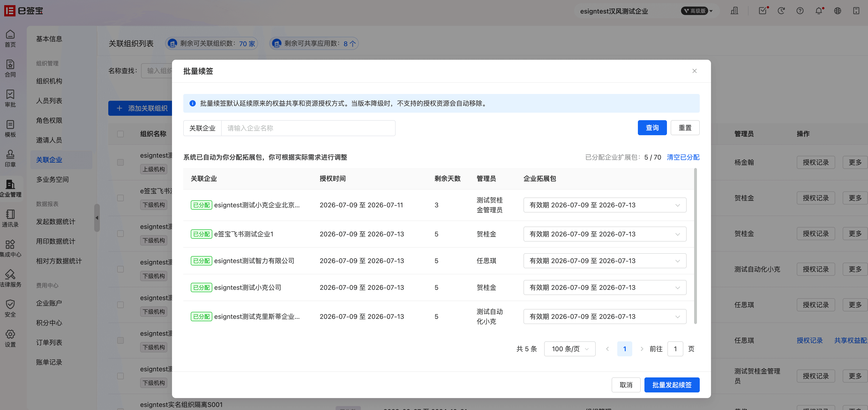Open the 设置 settings gear icon

[x=10, y=338]
